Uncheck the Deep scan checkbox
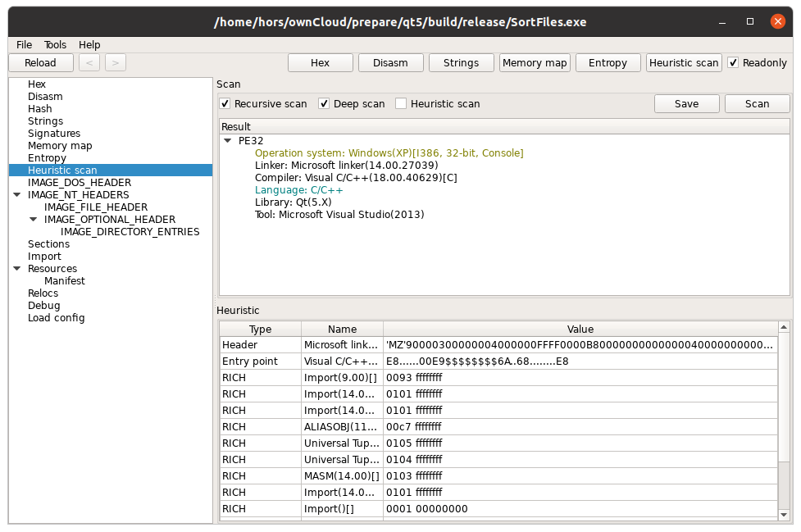Image resolution: width=801 pixels, height=532 pixels. (x=324, y=103)
